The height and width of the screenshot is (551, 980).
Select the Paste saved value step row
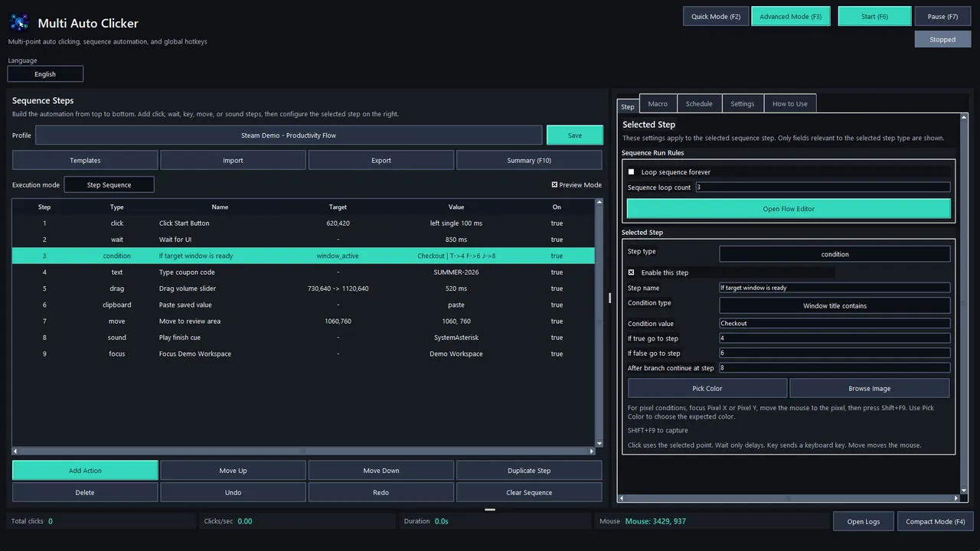pyautogui.click(x=303, y=305)
